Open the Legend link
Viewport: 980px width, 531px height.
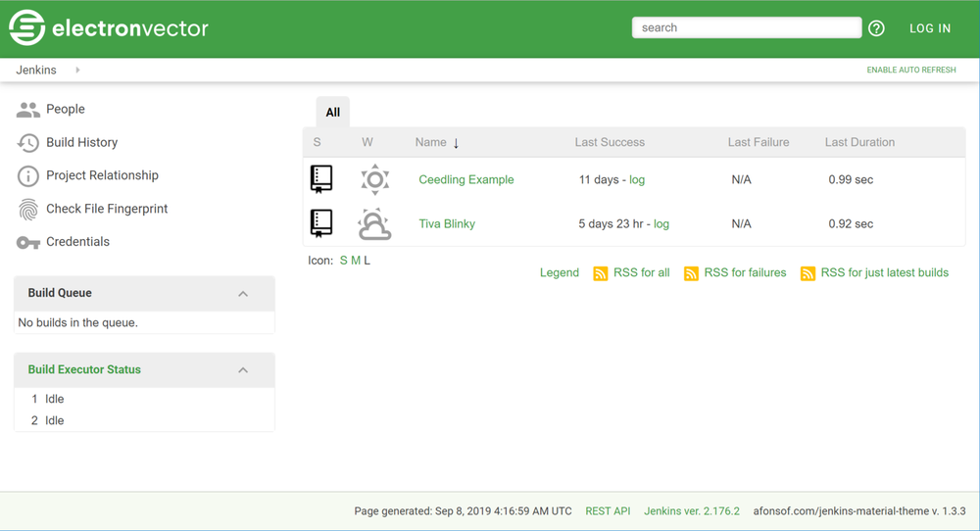560,273
